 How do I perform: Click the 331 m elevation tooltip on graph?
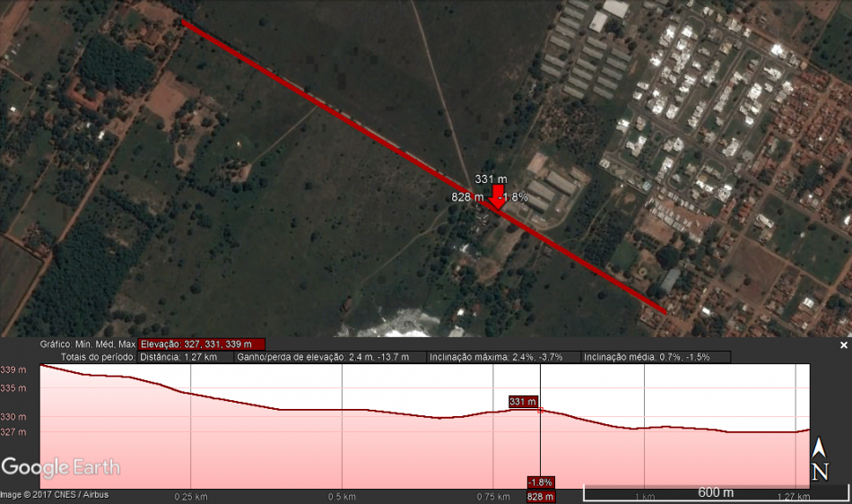523,402
